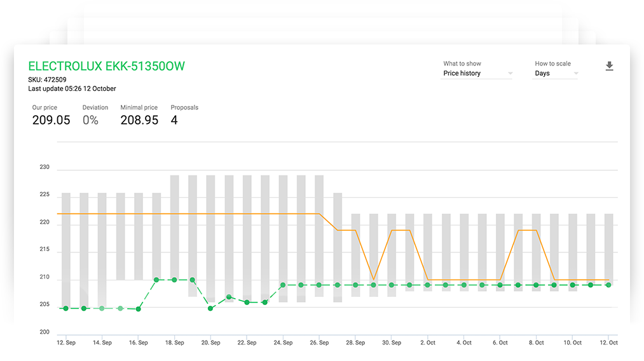The height and width of the screenshot is (361, 644).
Task: Click the green data point on 21 Sep
Action: (x=229, y=297)
